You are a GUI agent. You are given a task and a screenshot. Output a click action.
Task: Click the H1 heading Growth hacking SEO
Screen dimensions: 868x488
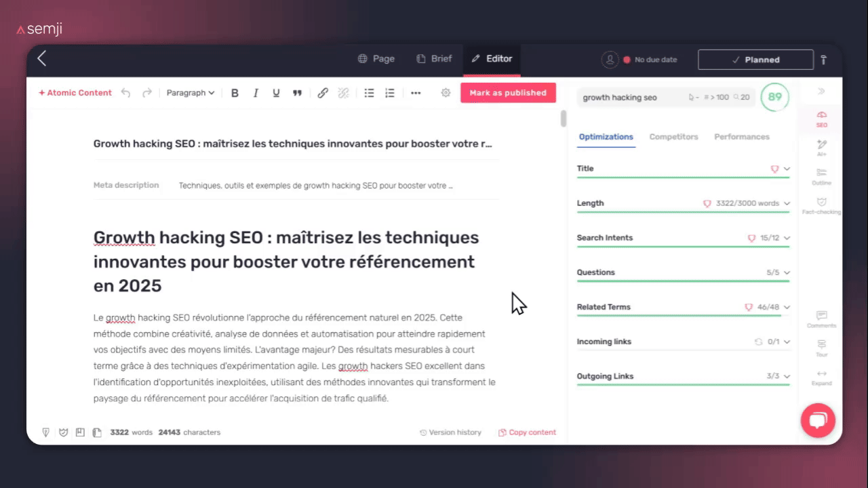[x=286, y=262]
